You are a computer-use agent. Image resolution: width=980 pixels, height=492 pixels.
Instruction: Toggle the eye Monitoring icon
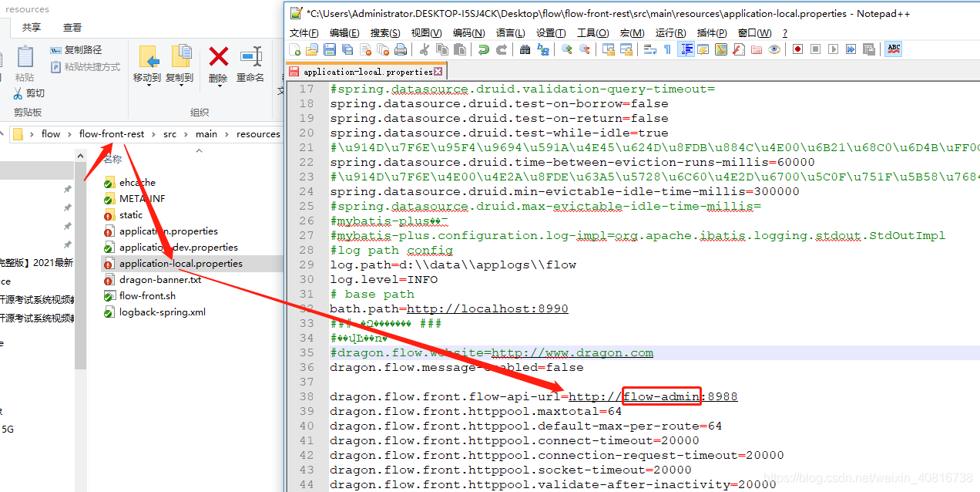(774, 49)
